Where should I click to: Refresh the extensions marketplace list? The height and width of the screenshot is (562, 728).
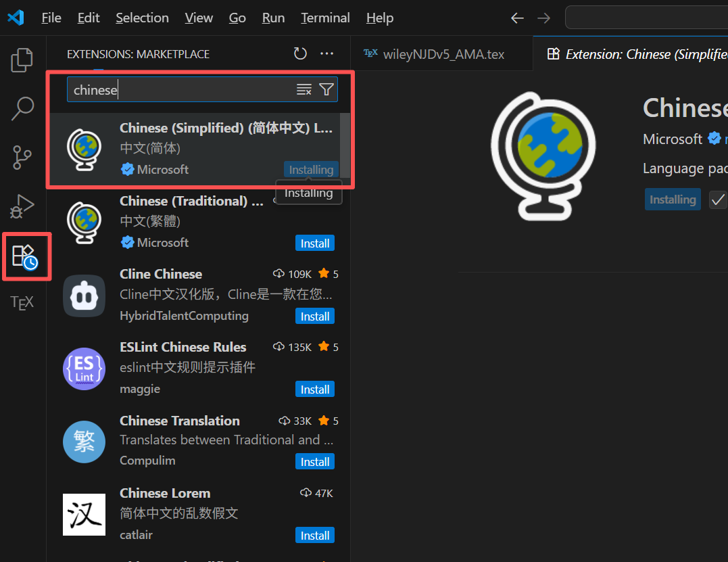click(x=300, y=54)
